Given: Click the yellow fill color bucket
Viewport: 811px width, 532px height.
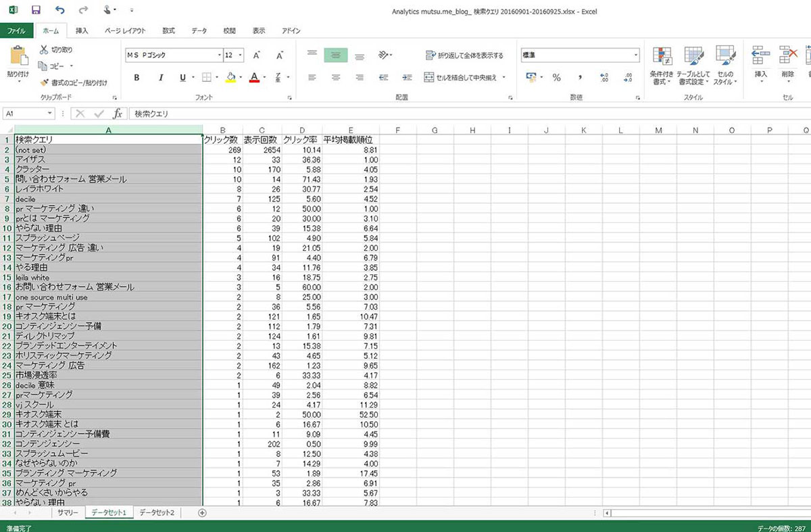Looking at the screenshot, I should point(230,78).
